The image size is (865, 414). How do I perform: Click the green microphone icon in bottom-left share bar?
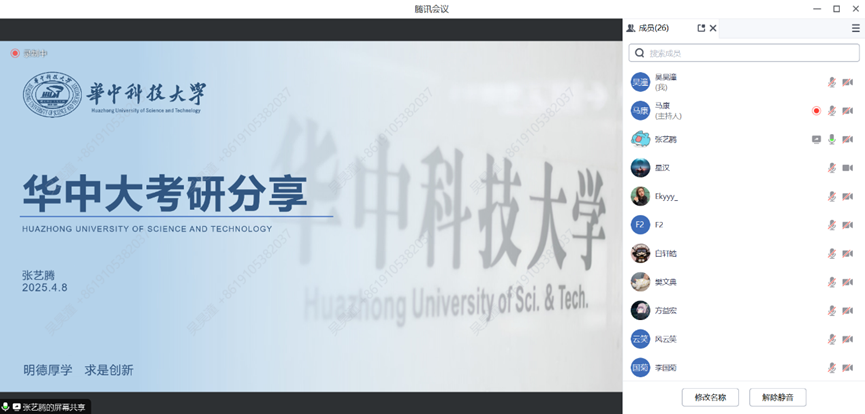point(6,407)
